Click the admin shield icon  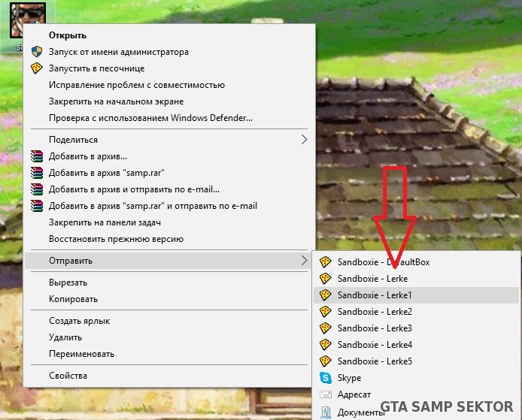[37, 52]
